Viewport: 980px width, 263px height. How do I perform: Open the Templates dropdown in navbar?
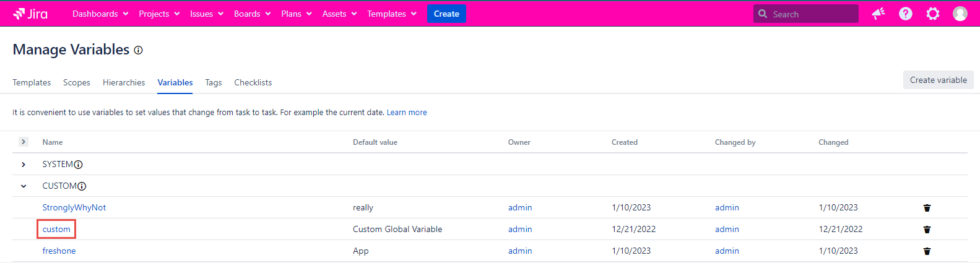(x=391, y=14)
